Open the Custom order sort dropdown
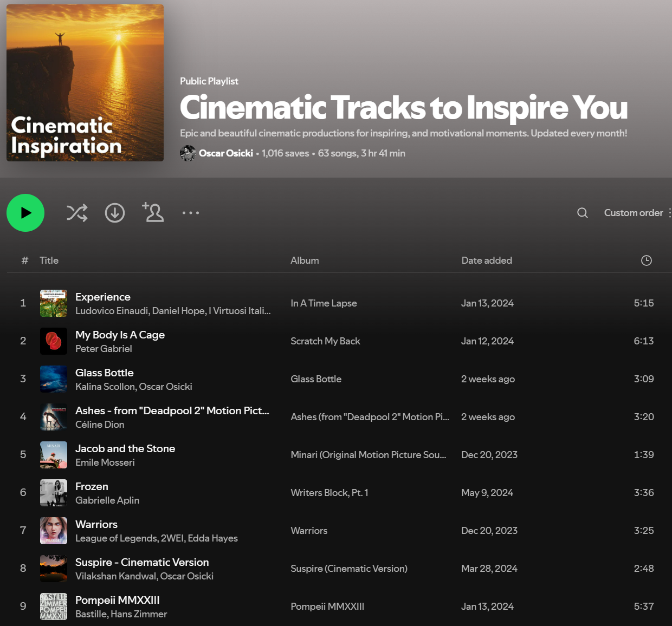This screenshot has width=672, height=626. [x=637, y=213]
